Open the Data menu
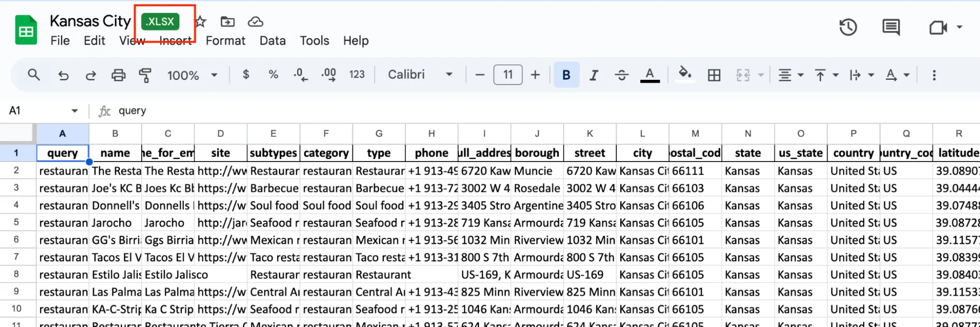 coord(273,41)
